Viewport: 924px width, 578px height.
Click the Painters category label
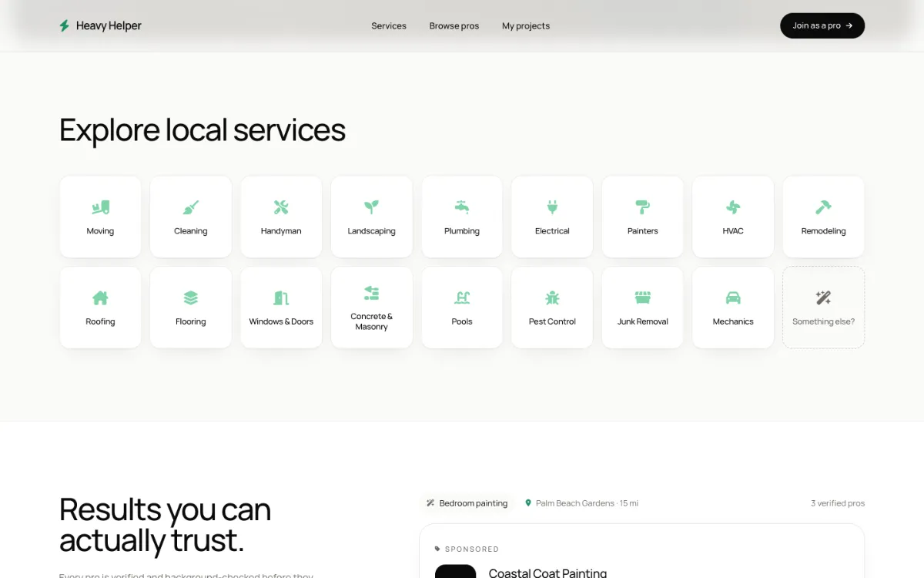click(x=643, y=231)
